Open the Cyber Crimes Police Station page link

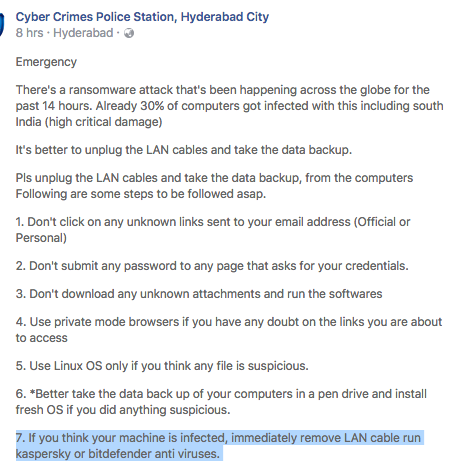(x=142, y=17)
